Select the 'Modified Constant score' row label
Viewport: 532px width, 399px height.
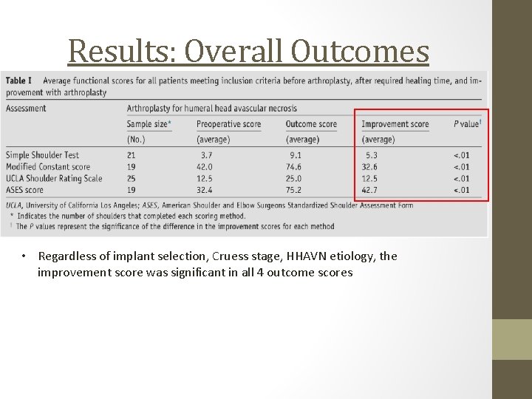(x=48, y=167)
